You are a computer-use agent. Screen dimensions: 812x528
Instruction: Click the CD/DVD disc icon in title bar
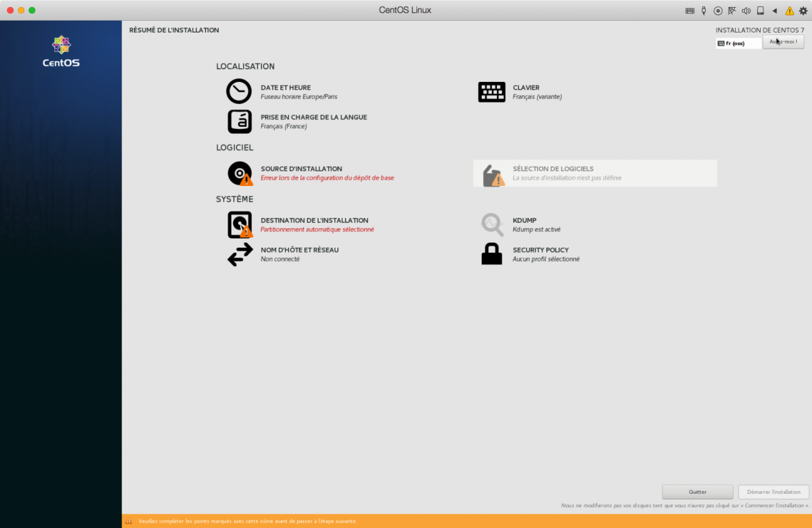pos(718,10)
